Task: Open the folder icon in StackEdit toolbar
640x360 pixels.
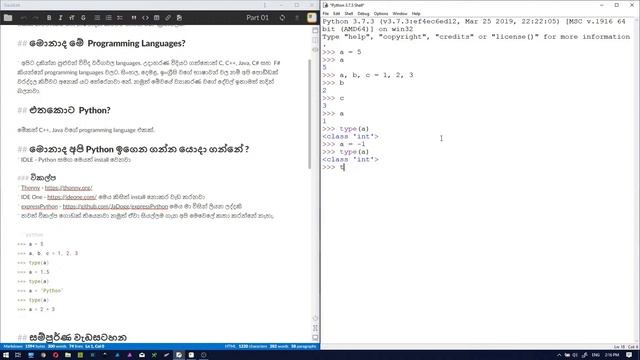Action: coord(8,18)
